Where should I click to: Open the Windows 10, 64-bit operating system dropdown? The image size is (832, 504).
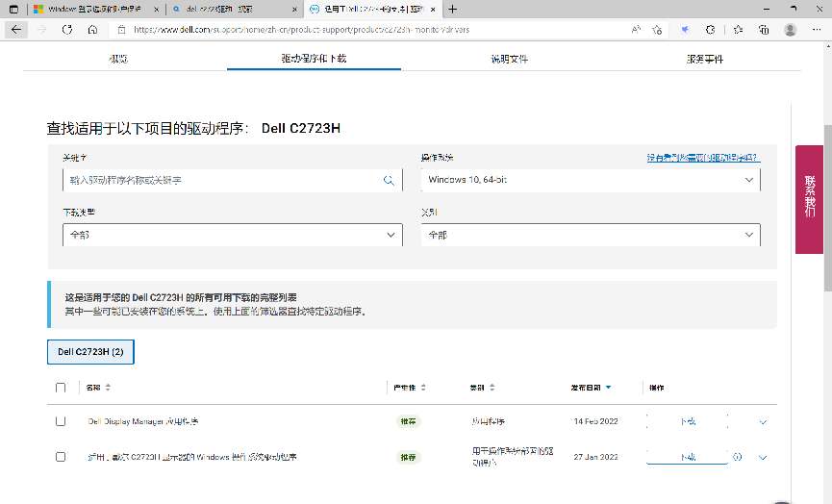click(x=590, y=180)
